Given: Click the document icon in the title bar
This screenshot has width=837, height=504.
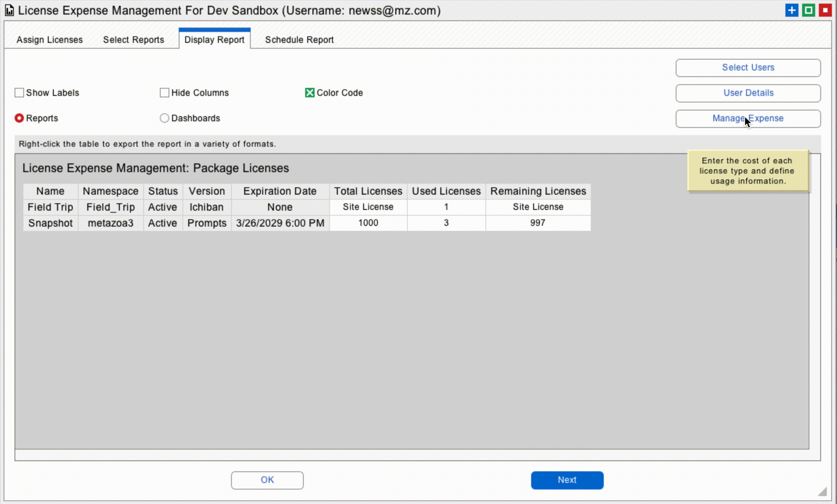Looking at the screenshot, I should [x=9, y=11].
